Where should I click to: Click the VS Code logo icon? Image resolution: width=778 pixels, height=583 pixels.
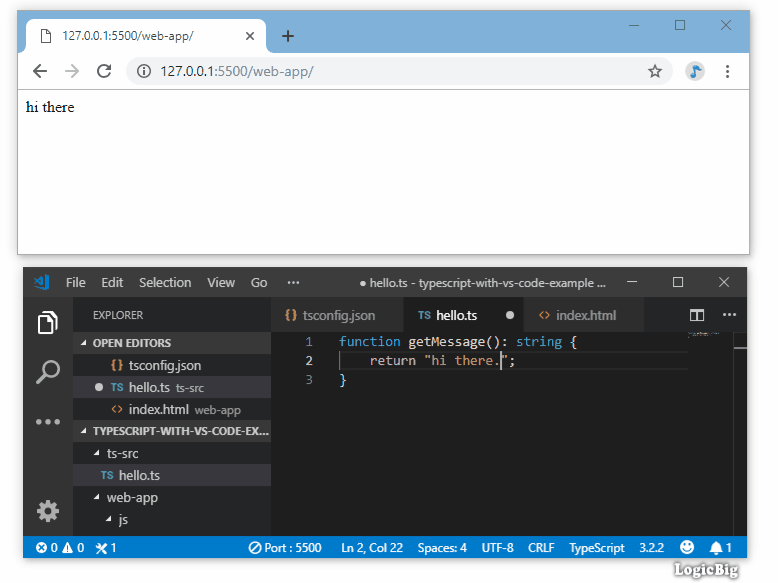(x=42, y=282)
